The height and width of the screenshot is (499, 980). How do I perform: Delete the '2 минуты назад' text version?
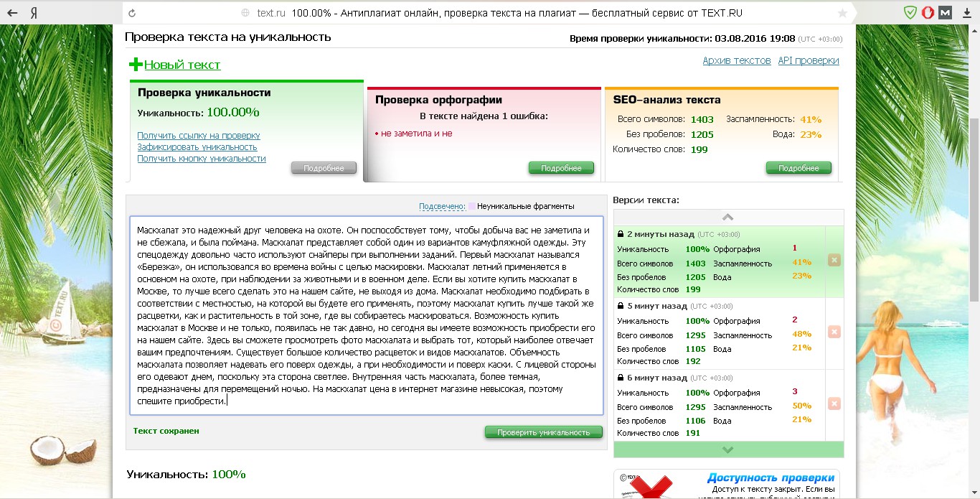[834, 260]
